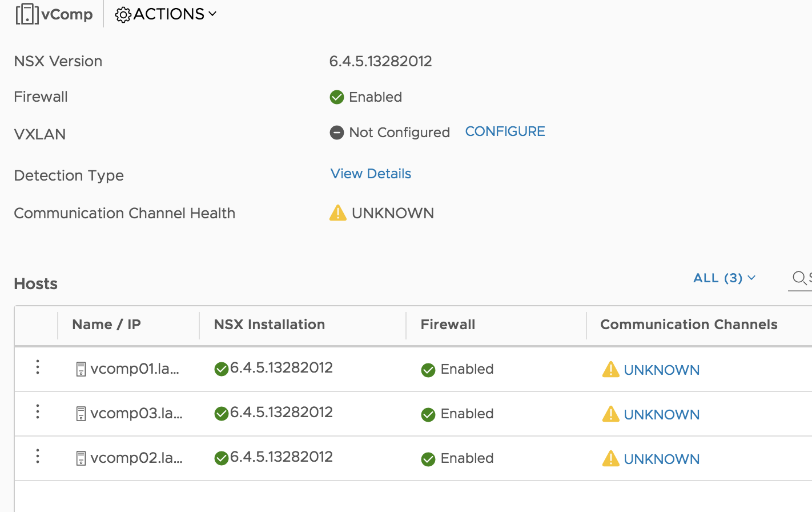Screen dimensions: 812x512
Task: Click the Not Configured status icon for VXLAN
Action: (x=338, y=132)
